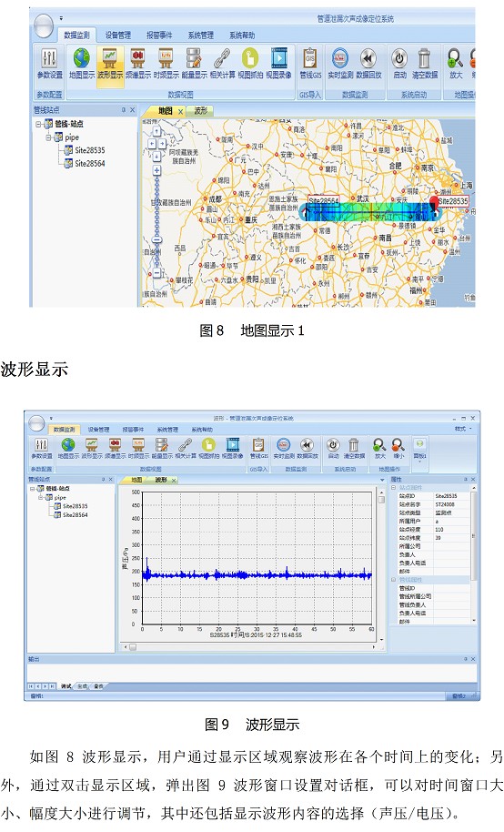Select 地图显示 icon in lower waveform window
504x832 pixels.
68,449
